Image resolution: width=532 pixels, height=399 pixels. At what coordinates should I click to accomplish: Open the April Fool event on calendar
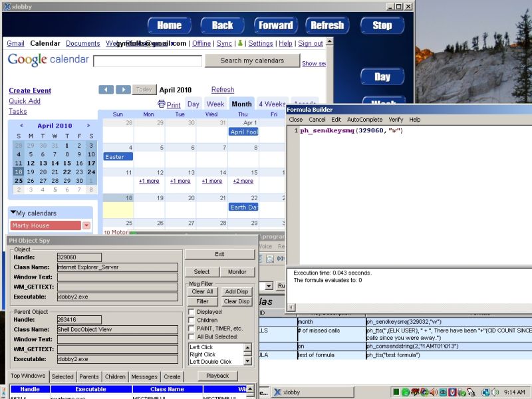click(243, 132)
